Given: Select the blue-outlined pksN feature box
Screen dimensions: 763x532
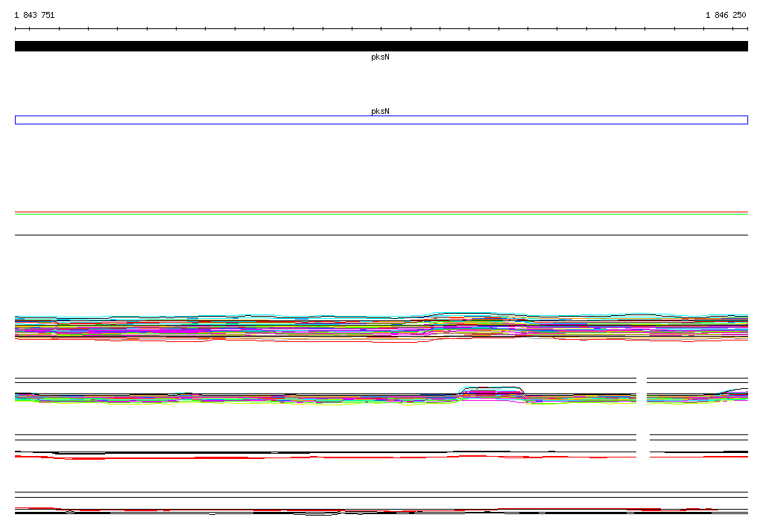Looking at the screenshot, I should (381, 120).
